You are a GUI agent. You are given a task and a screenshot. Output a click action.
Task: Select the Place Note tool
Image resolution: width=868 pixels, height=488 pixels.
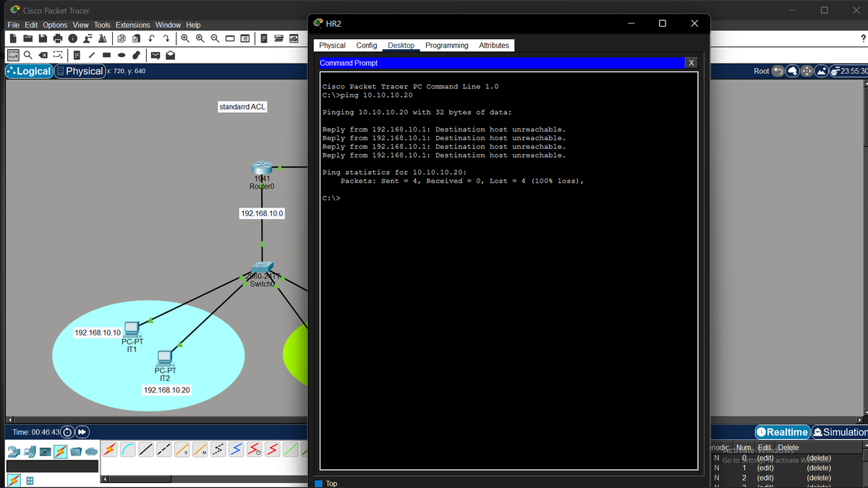(x=77, y=54)
